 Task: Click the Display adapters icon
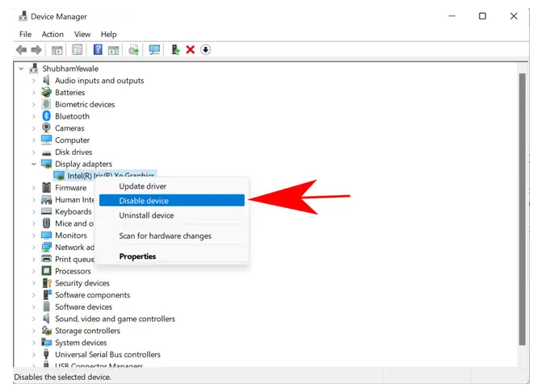pyautogui.click(x=46, y=164)
